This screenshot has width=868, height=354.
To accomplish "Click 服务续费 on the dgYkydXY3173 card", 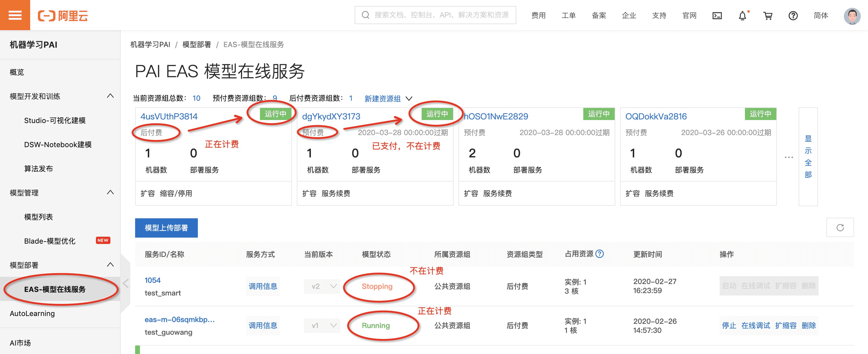I will pyautogui.click(x=336, y=193).
